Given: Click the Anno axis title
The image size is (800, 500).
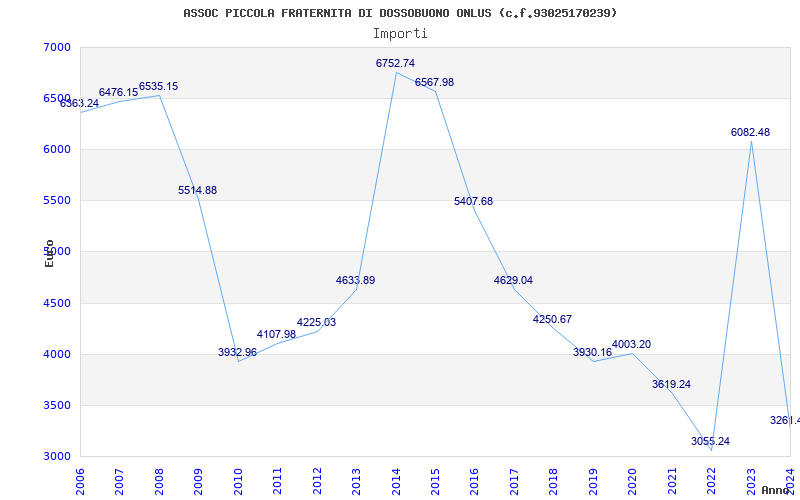Looking at the screenshot, I should [777, 490].
